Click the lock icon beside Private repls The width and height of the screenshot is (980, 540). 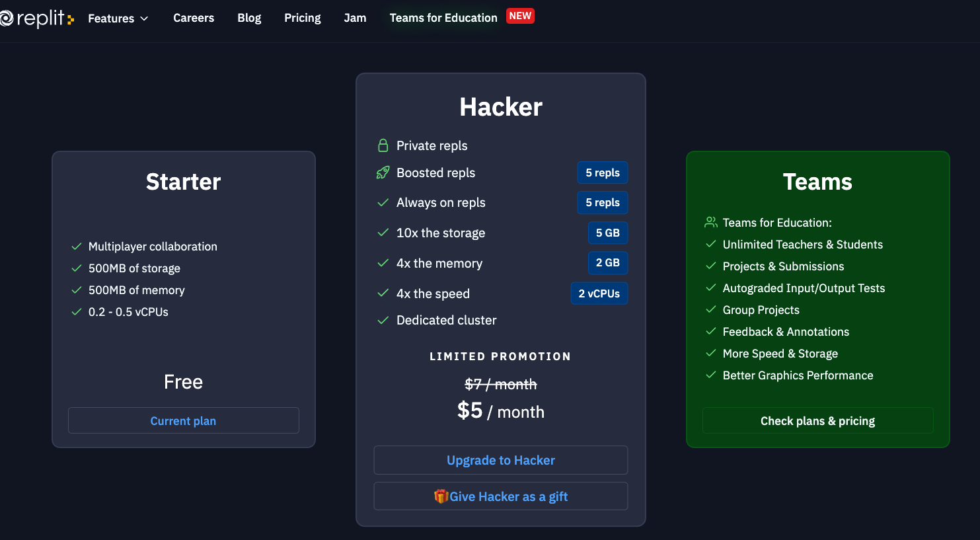(x=383, y=145)
